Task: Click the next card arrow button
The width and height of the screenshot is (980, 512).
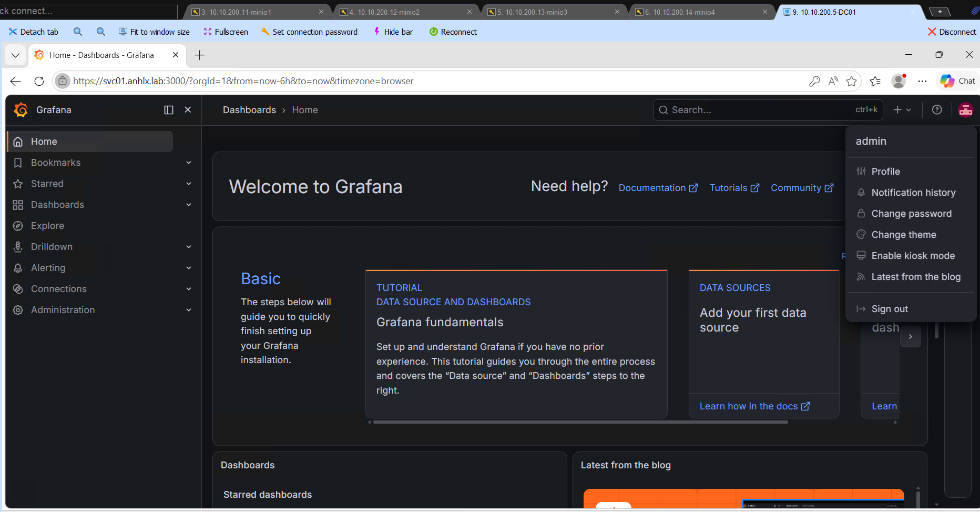Action: tap(911, 337)
